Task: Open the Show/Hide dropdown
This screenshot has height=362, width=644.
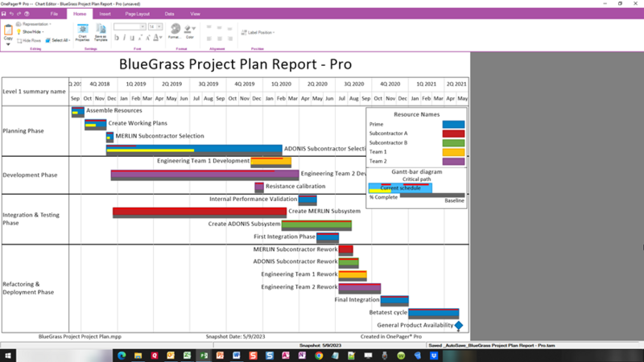Action: click(30, 32)
